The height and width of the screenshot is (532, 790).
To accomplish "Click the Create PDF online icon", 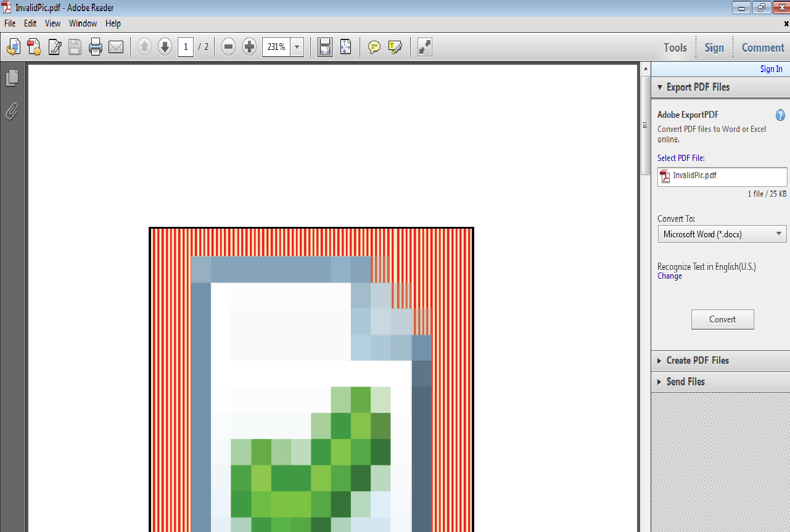I will point(34,47).
